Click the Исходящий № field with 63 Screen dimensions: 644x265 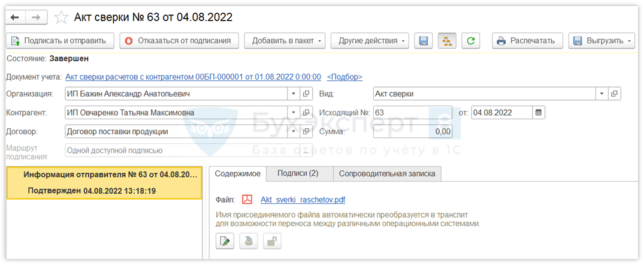click(x=412, y=113)
